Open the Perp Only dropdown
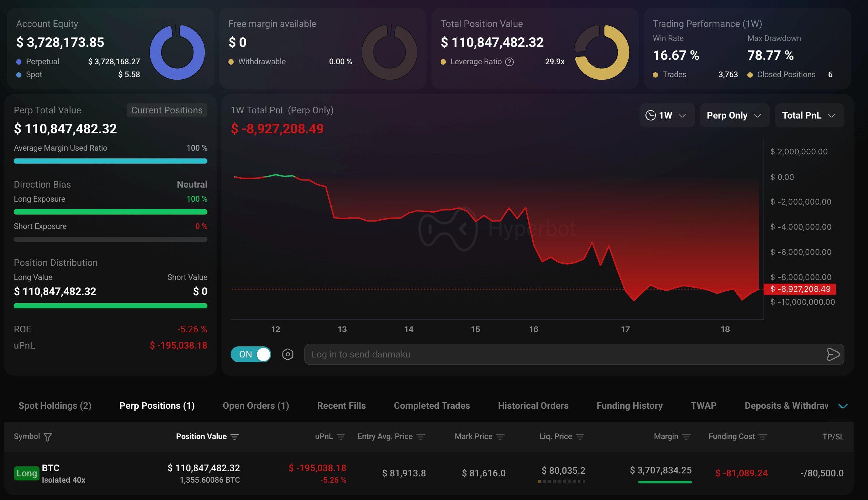 (x=734, y=116)
